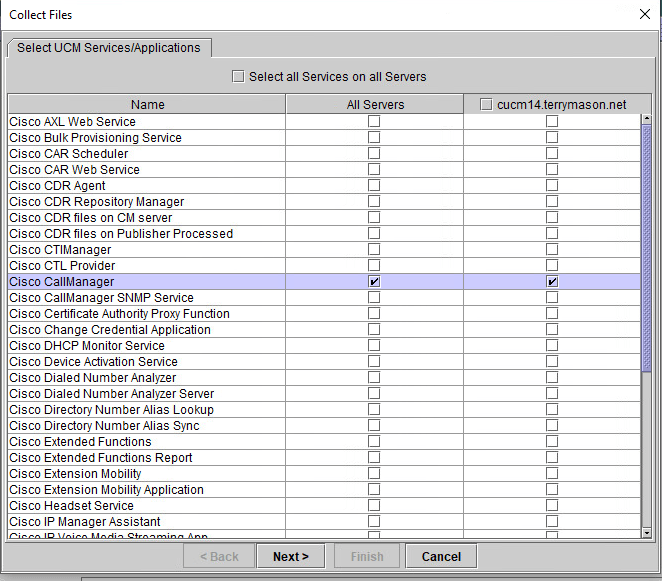
Task: Check Cisco AXL Web Service All Servers box
Action: 374,122
